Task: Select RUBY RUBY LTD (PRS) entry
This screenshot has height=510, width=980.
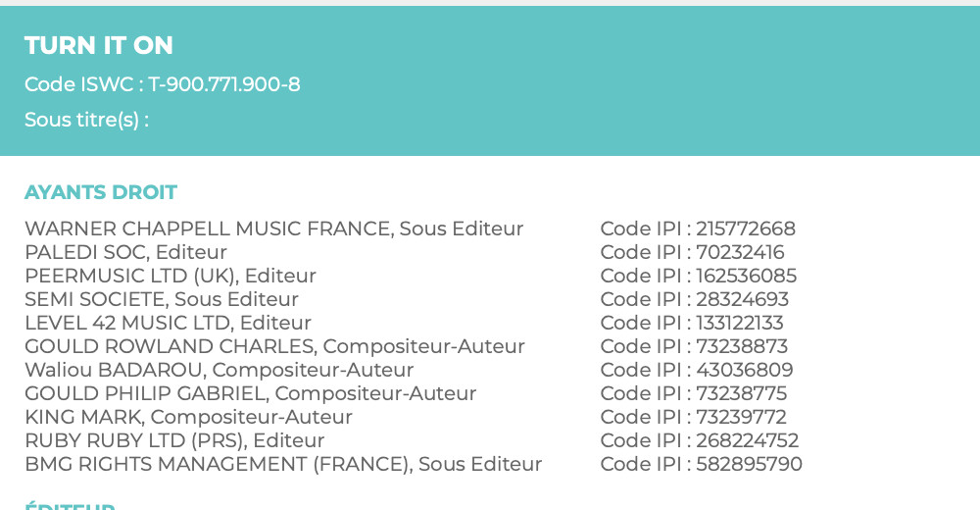Action: pos(174,440)
